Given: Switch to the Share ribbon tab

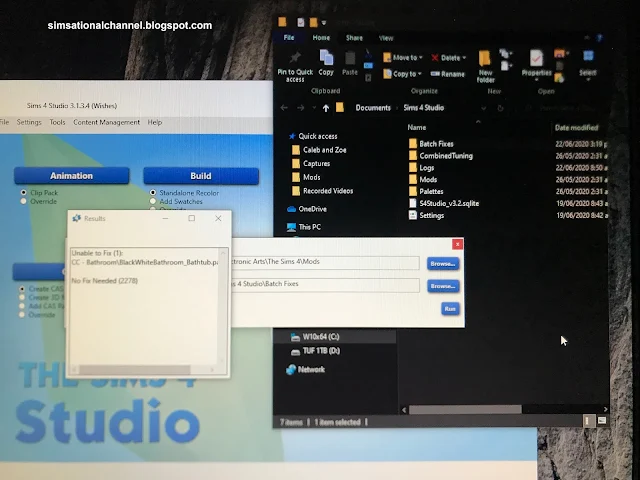Looking at the screenshot, I should (x=354, y=38).
